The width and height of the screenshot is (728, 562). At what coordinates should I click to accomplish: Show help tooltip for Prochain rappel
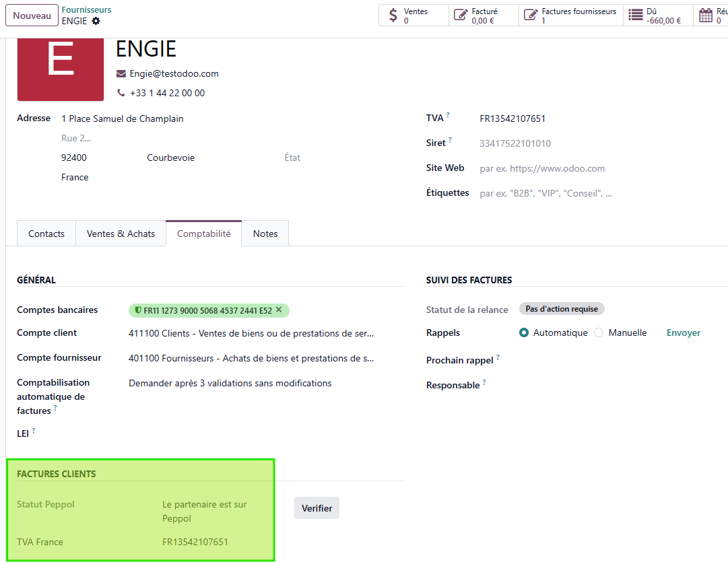(498, 357)
